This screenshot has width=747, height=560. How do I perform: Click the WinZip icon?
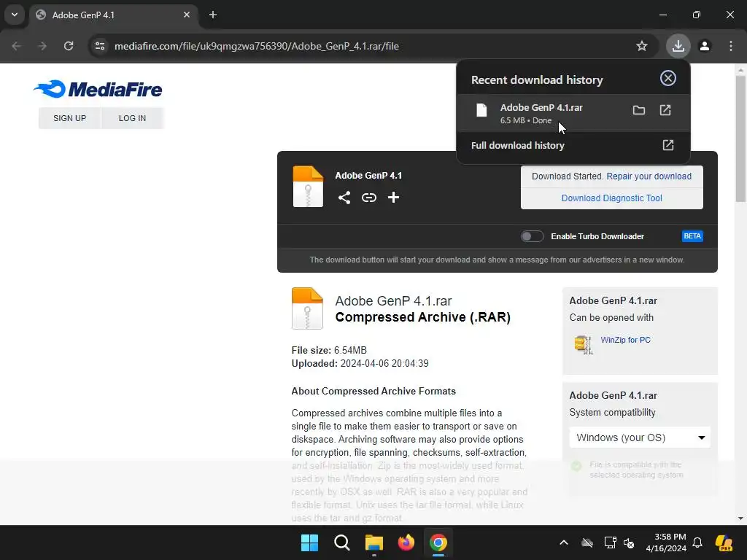click(x=584, y=344)
